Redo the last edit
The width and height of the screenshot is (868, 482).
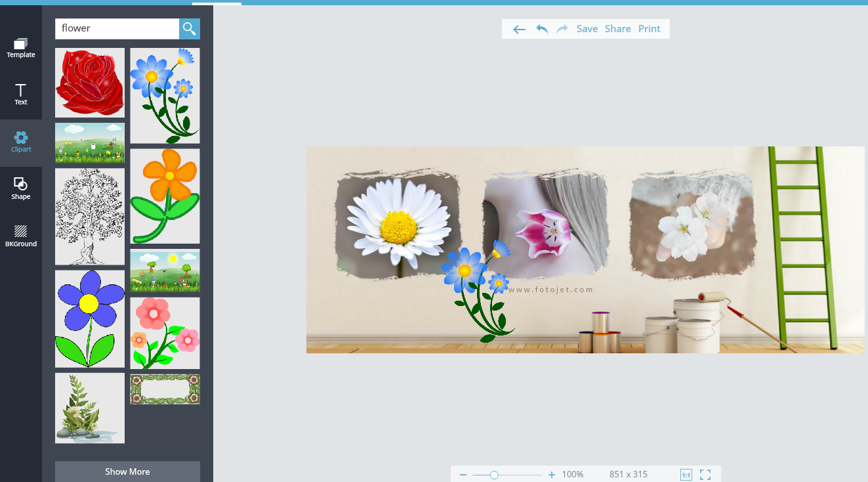click(562, 28)
